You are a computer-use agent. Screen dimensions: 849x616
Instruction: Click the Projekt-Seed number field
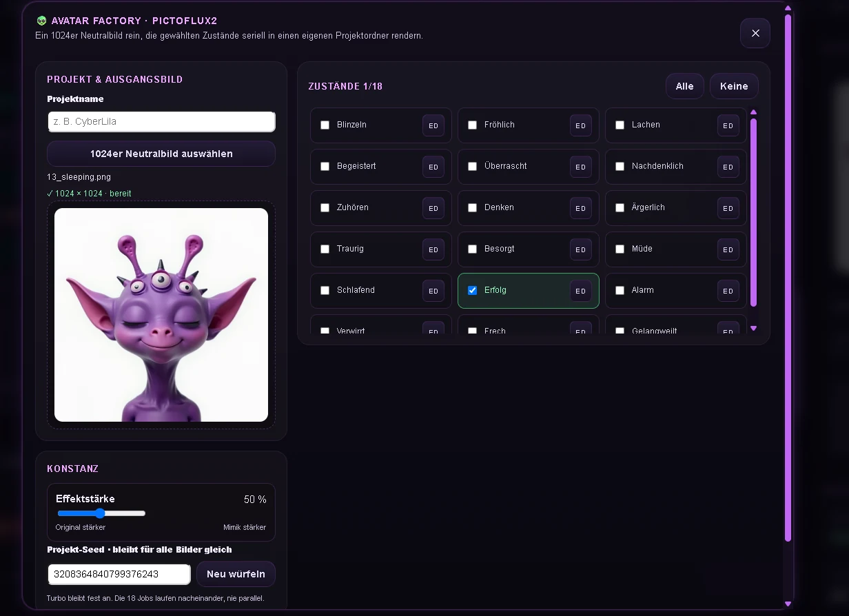pyautogui.click(x=119, y=574)
